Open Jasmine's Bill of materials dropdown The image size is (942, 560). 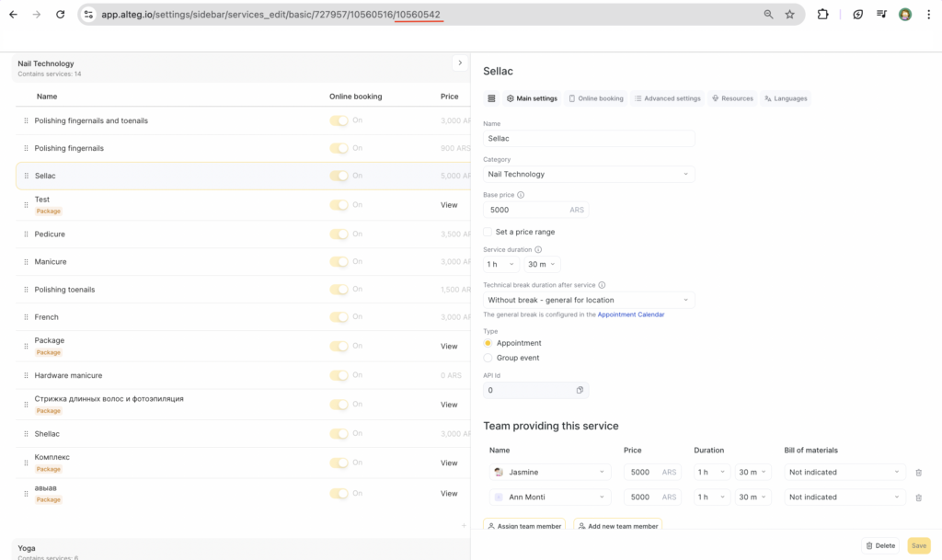(844, 473)
